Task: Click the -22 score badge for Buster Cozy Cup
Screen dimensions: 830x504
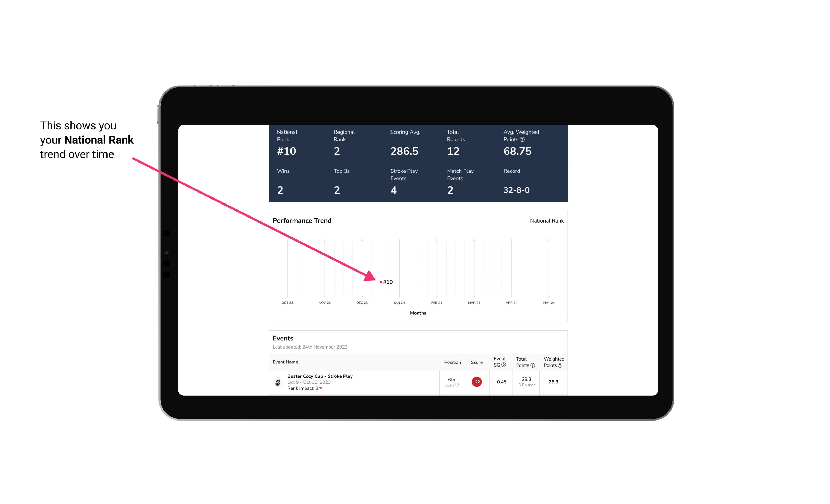Action: (476, 381)
